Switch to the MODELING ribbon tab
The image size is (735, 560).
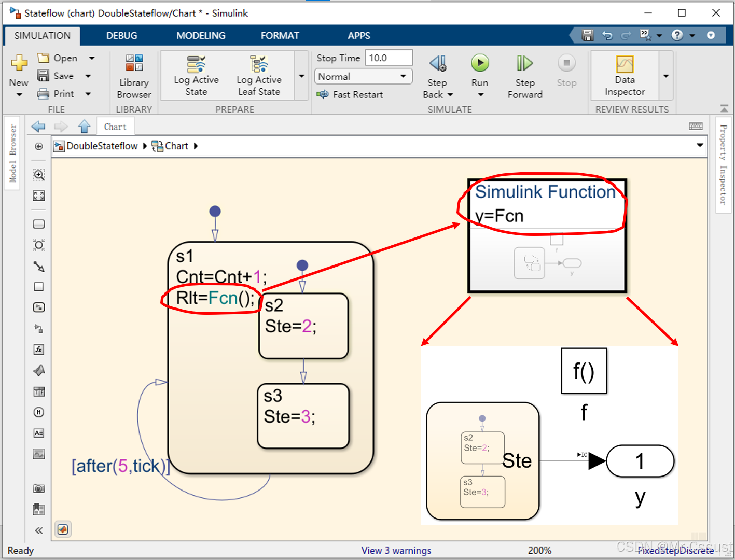pos(201,36)
